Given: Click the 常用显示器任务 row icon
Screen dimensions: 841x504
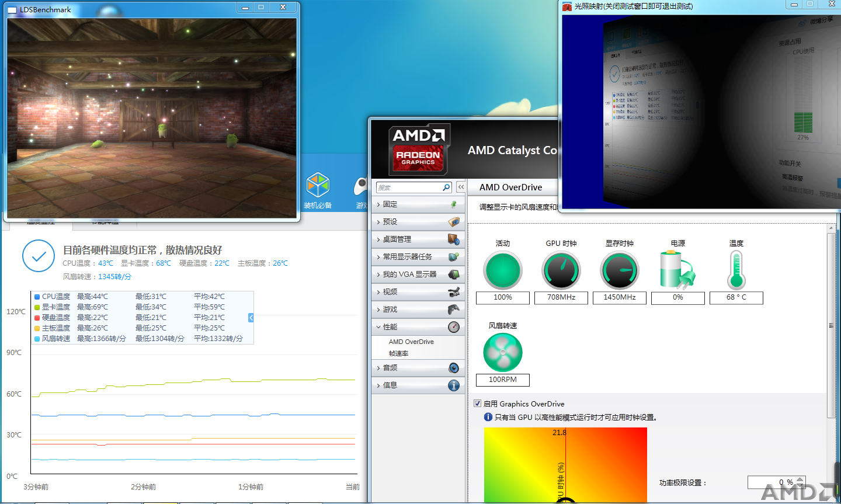Looking at the screenshot, I should [454, 257].
